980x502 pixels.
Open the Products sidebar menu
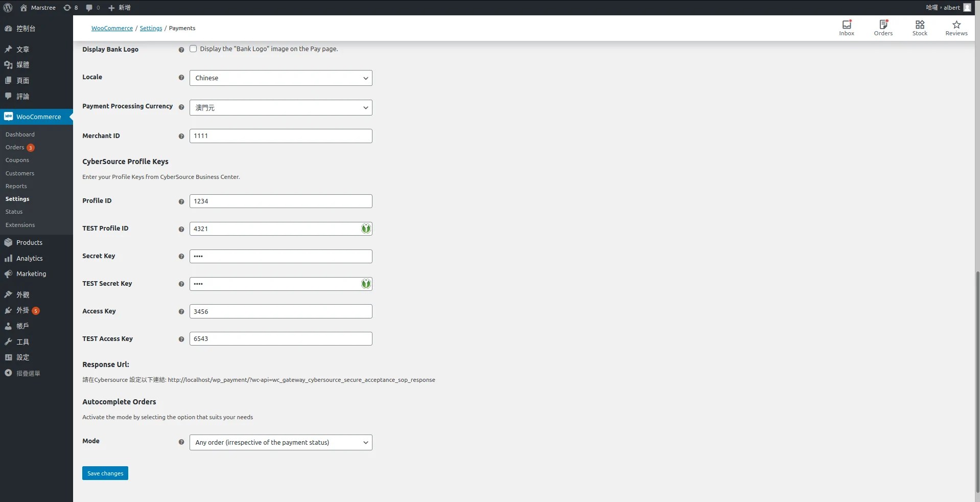(x=36, y=242)
